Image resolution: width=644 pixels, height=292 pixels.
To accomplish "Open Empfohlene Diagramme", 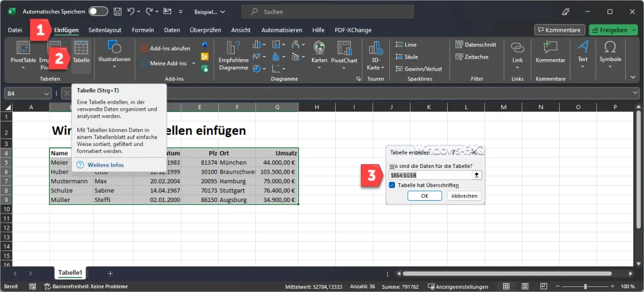I will point(234,56).
